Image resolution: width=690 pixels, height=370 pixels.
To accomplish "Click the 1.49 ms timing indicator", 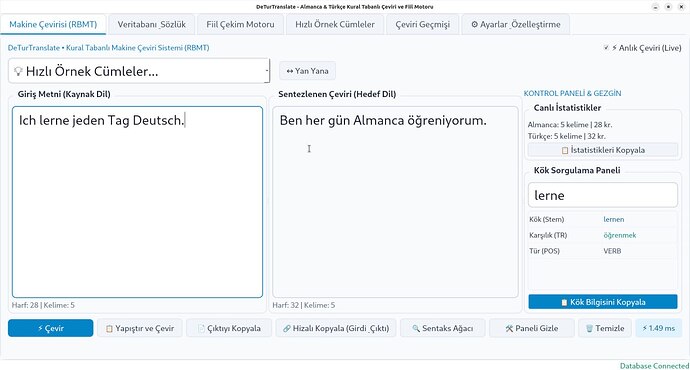I will point(658,328).
